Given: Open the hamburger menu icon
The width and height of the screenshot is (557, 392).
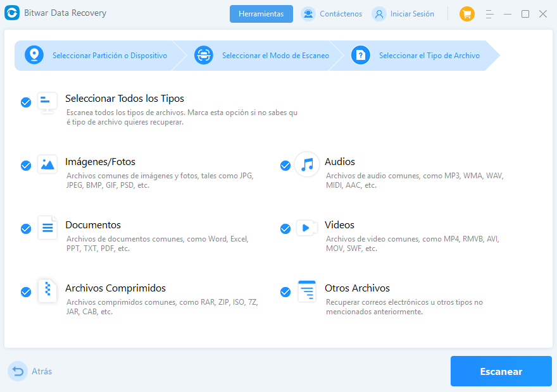Looking at the screenshot, I should point(489,14).
